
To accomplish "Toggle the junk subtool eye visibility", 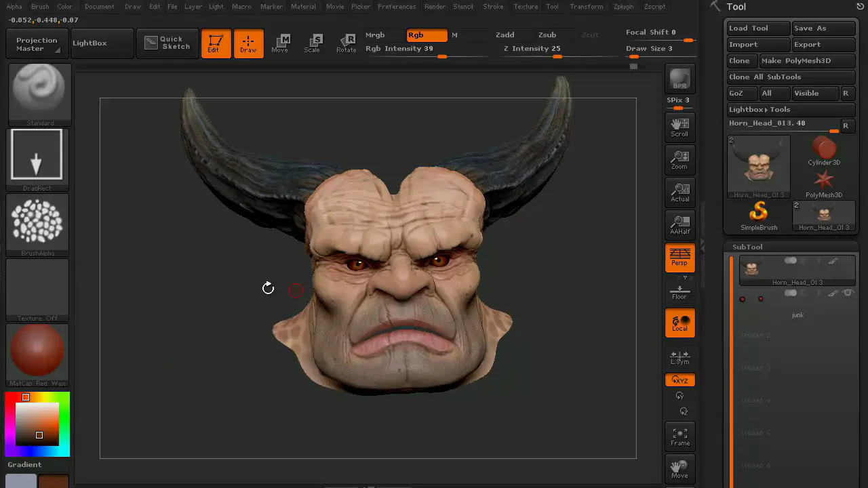I will point(848,293).
